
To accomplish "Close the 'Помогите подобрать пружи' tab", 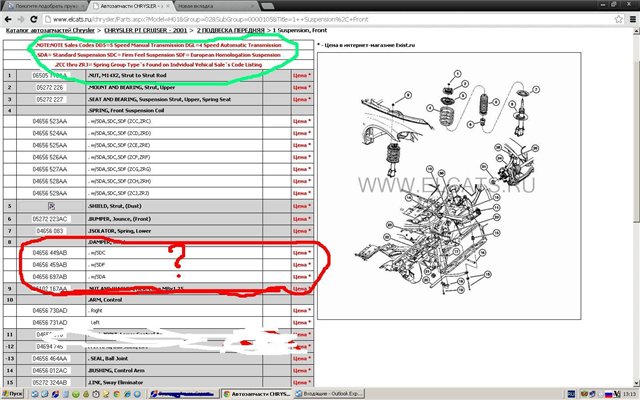I will coord(83,6).
